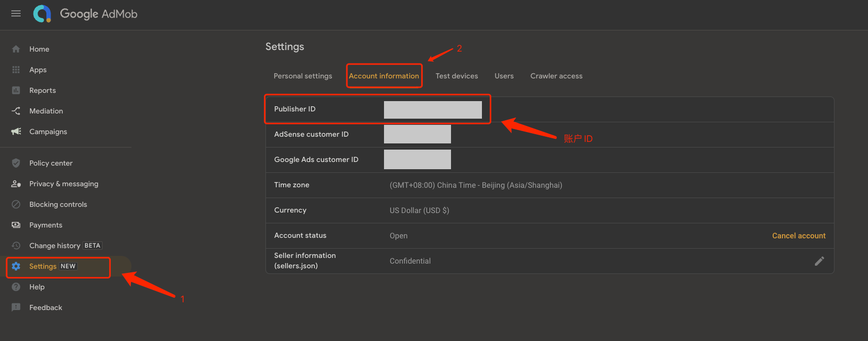Click the AdSense customer ID label
Image resolution: width=868 pixels, height=341 pixels.
click(311, 134)
